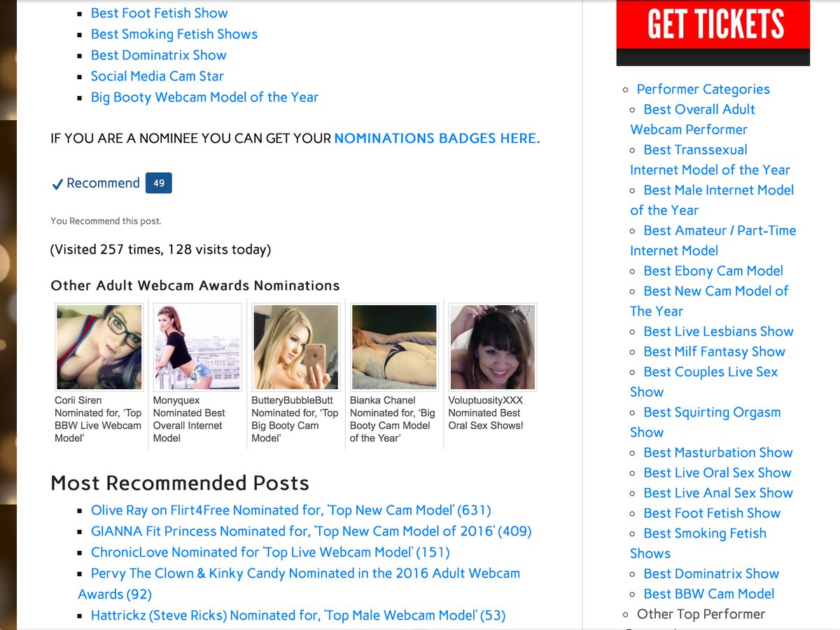
Task: Click the 'Visited 257 times' visit counter text
Action: coord(161,250)
